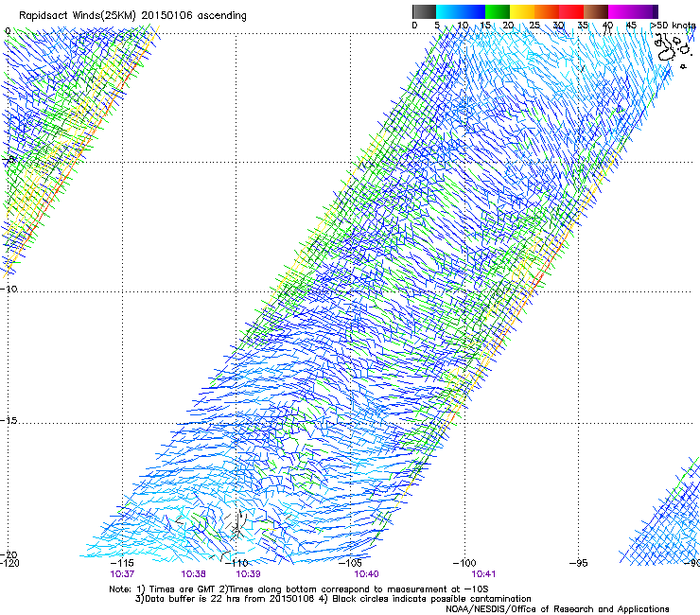This screenshot has height=615, width=700.
Task: Click the 'Times are GMT' note line
Action: click(298, 589)
